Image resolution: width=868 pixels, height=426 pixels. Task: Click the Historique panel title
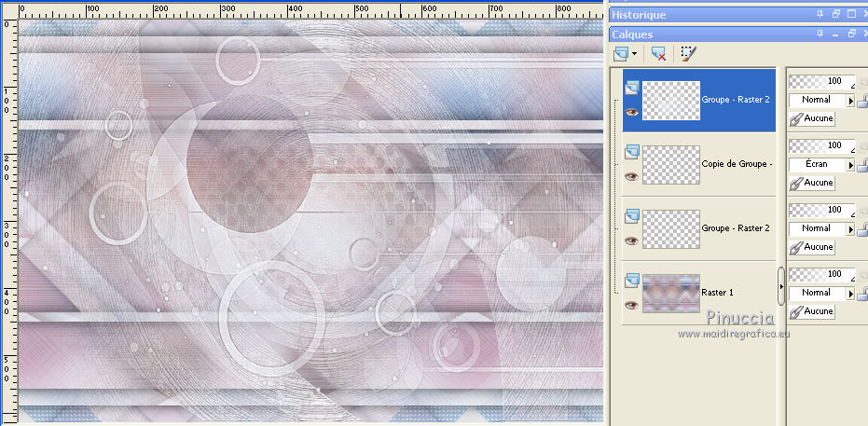pyautogui.click(x=639, y=15)
